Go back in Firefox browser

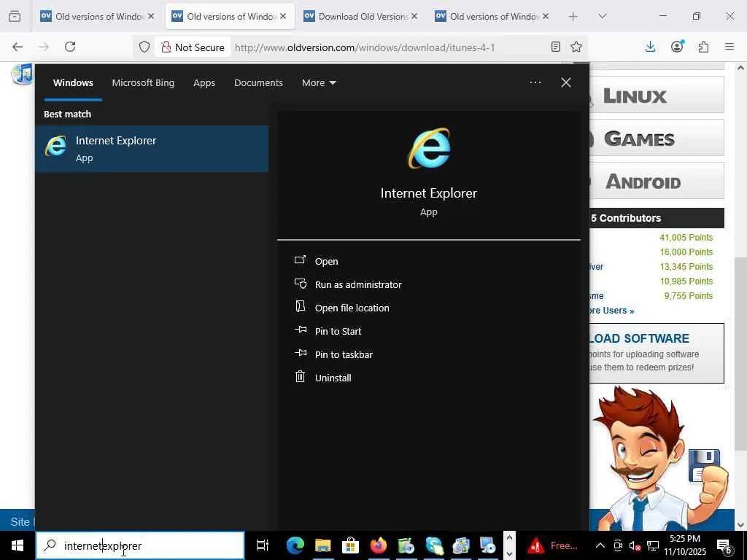pyautogui.click(x=18, y=47)
